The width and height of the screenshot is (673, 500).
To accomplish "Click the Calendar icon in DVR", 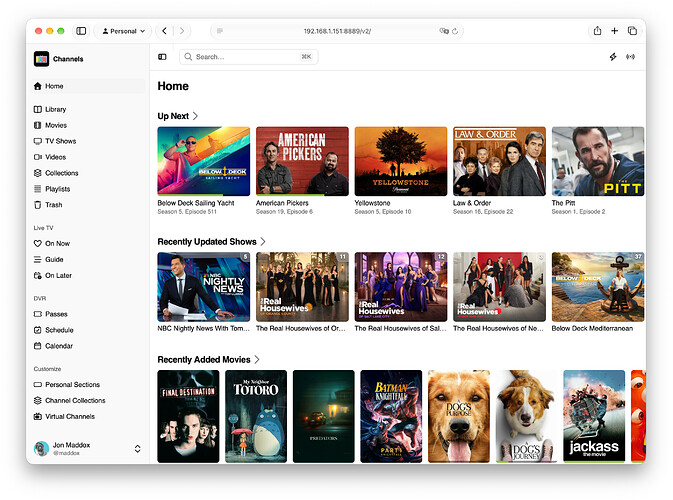I will coord(38,346).
